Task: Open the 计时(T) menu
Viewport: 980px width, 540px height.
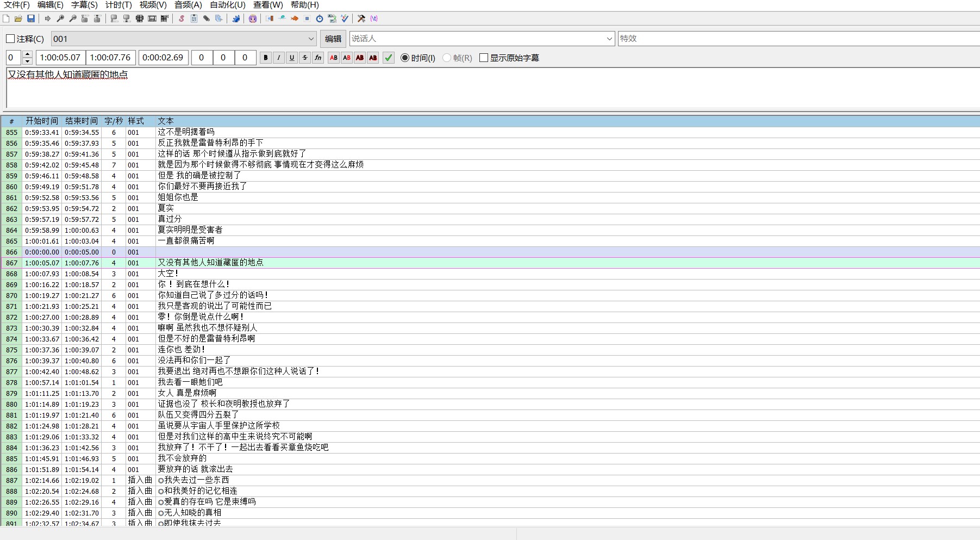Action: pos(118,5)
